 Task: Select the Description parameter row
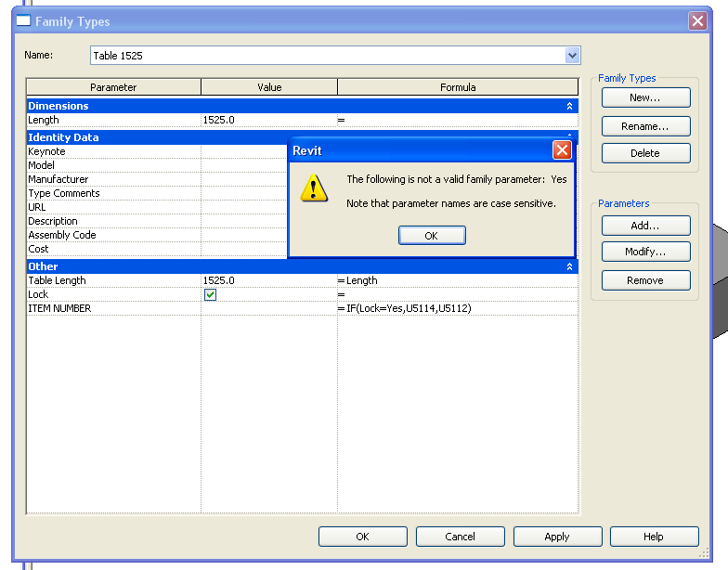[x=157, y=221]
